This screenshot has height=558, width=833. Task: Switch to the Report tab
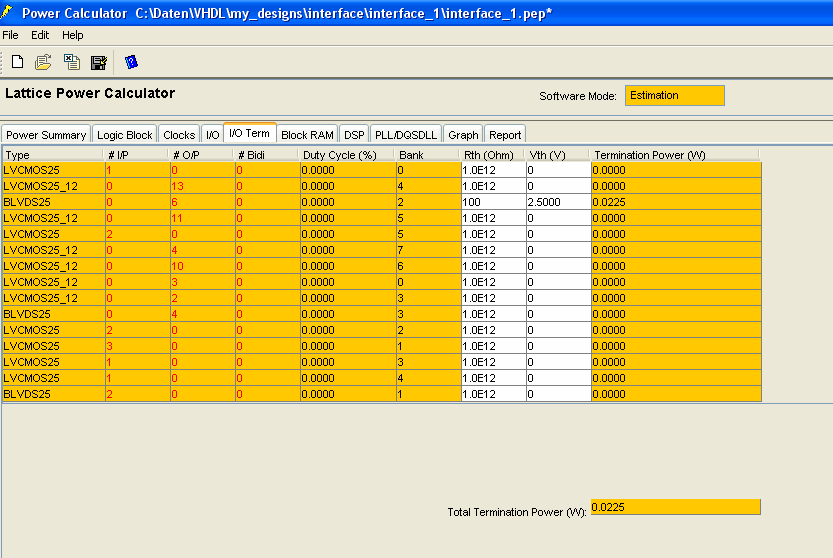tap(505, 135)
